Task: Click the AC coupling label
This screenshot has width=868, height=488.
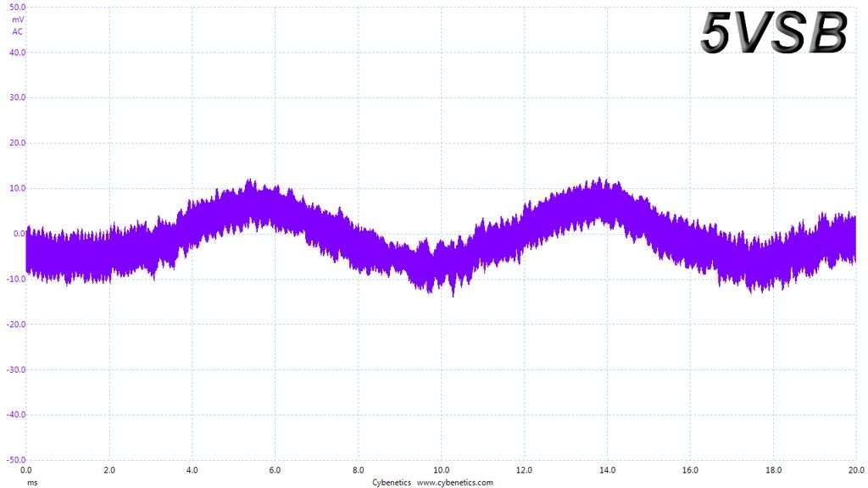Action: 18,31
